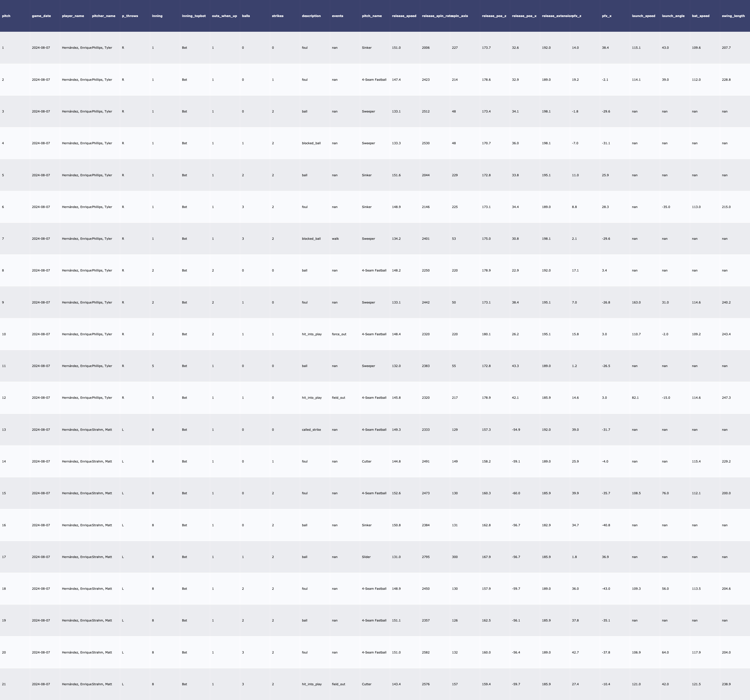Click the spin_axis column header
The height and width of the screenshot is (700, 750).
point(460,16)
